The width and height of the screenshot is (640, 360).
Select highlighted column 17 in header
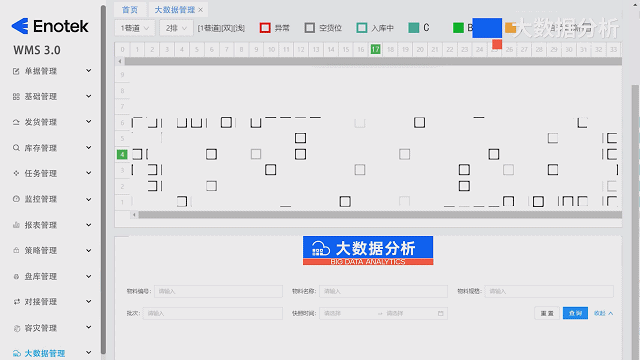coord(376,49)
